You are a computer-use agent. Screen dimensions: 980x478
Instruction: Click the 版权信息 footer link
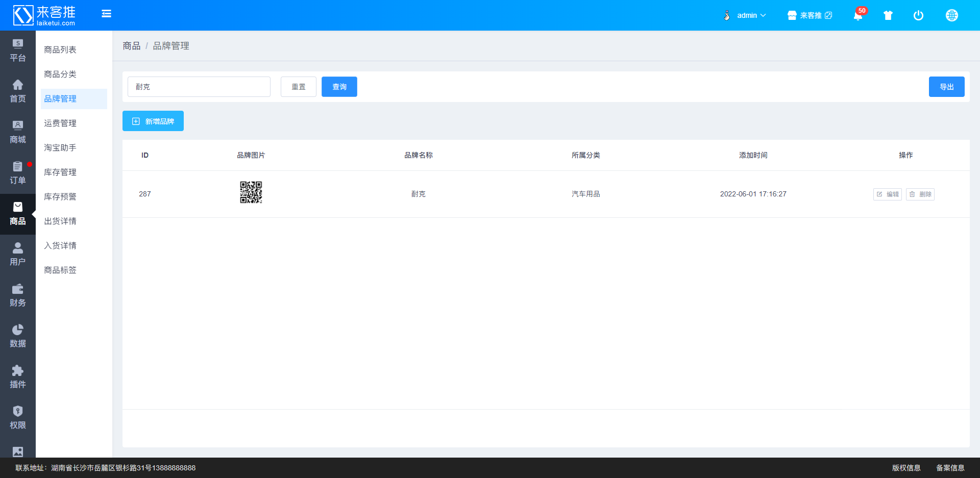coord(906,468)
